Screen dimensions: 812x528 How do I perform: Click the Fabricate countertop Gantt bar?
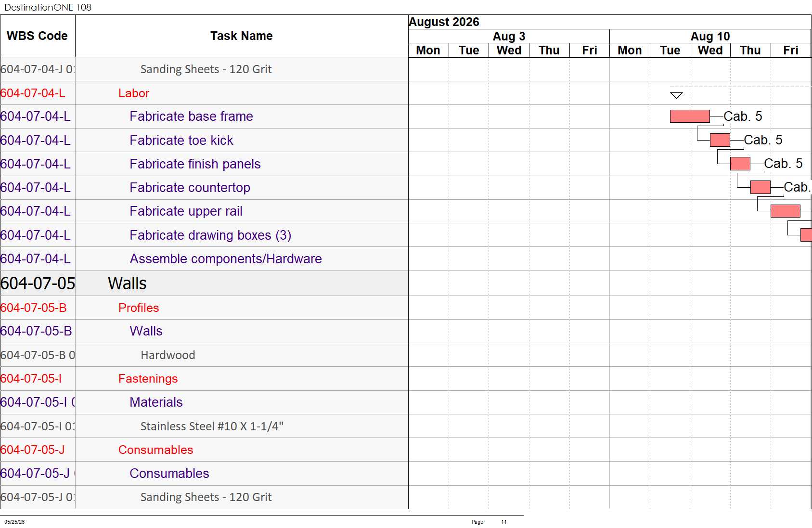coord(760,187)
